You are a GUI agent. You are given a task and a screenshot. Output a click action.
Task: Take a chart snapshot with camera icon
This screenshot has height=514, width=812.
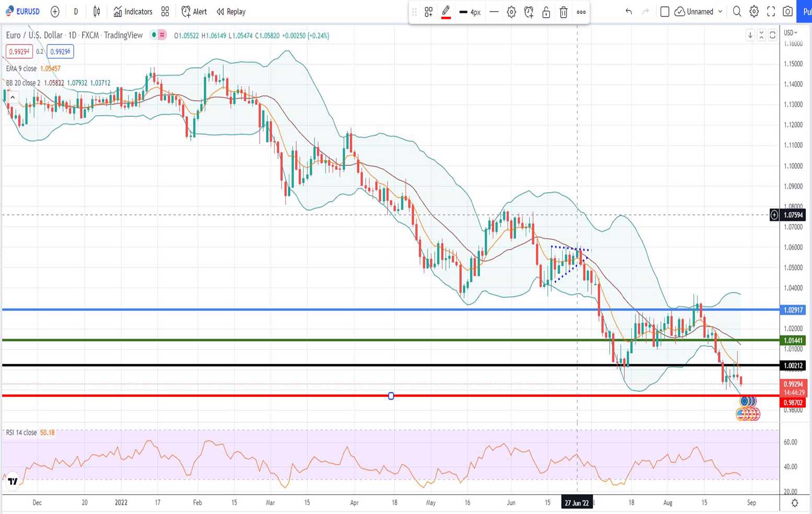[787, 11]
